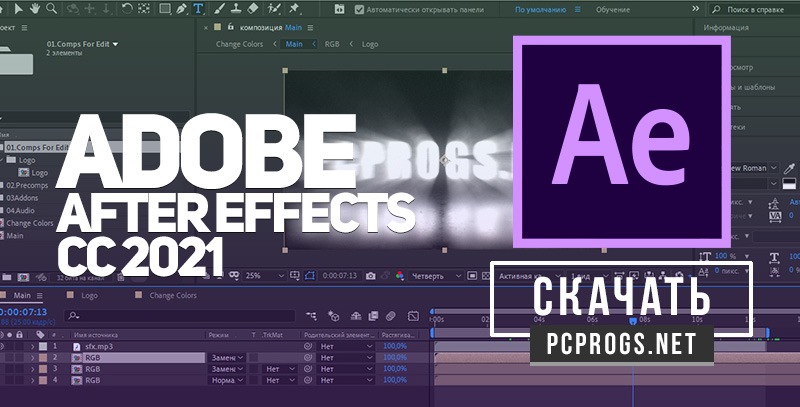The height and width of the screenshot is (407, 800).
Task: Open blend mode dropdown for layer 4
Action: [228, 380]
